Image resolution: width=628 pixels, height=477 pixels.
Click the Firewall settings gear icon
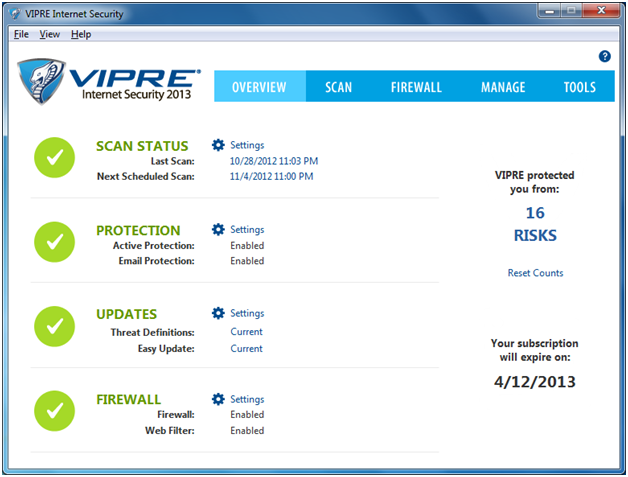218,399
